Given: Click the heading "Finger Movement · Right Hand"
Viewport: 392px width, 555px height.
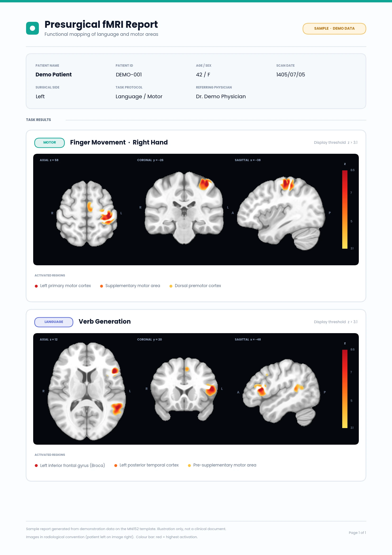Looking at the screenshot, I should click(x=119, y=142).
